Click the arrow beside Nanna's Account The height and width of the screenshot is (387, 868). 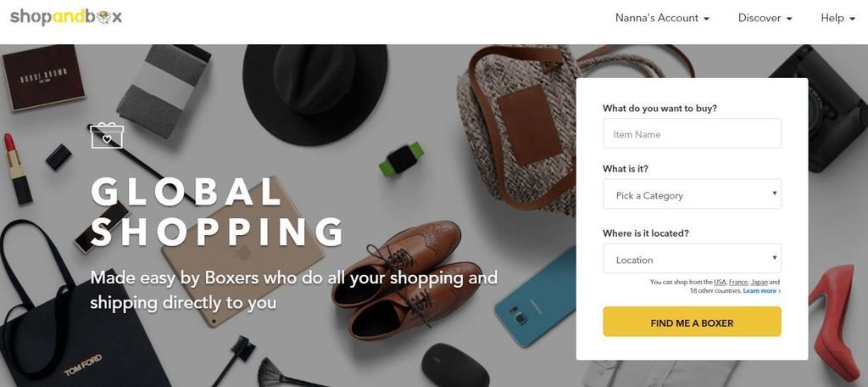(x=706, y=19)
